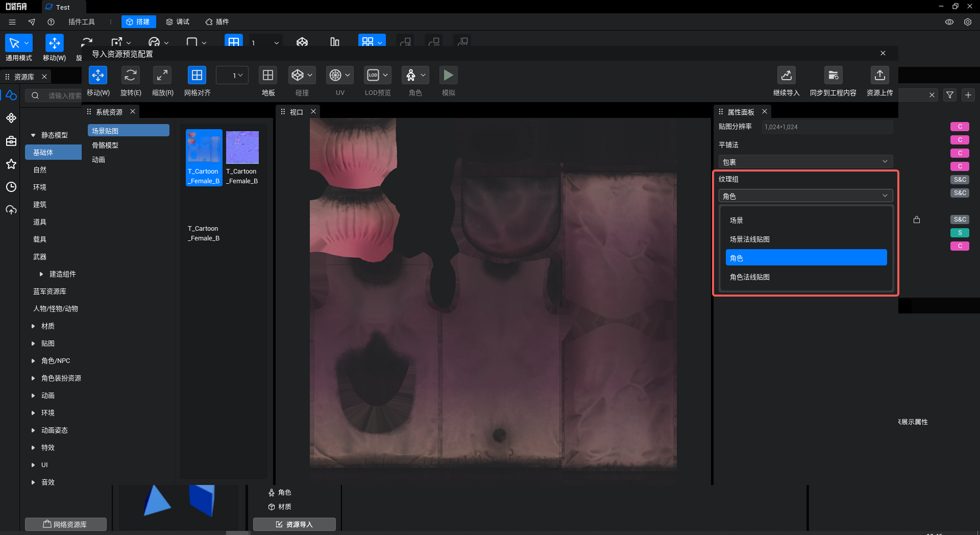The image size is (980, 535).
Task: Toggle the grid alignment icon in the import dialog
Action: click(197, 76)
